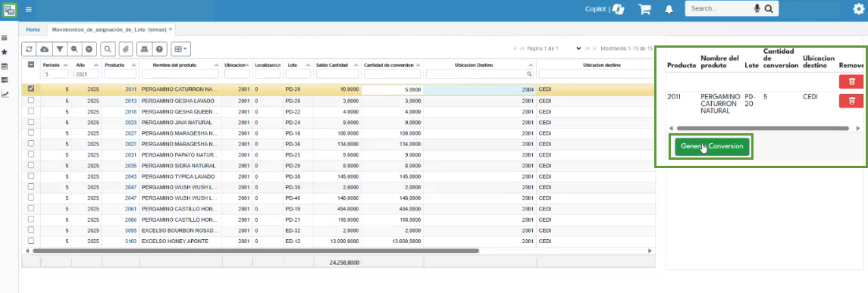Click the zoom-out magnifier toolbar icon
Screen dimensions: 868x293
[x=74, y=49]
